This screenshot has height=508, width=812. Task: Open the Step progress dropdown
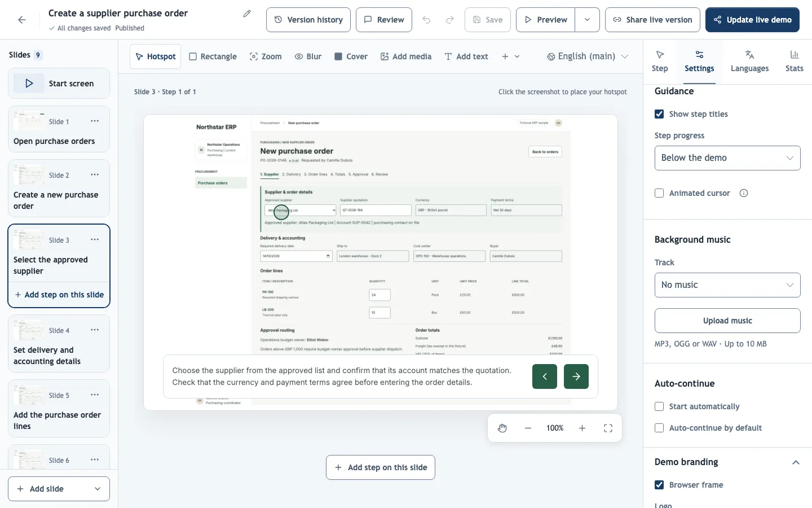[x=727, y=158]
